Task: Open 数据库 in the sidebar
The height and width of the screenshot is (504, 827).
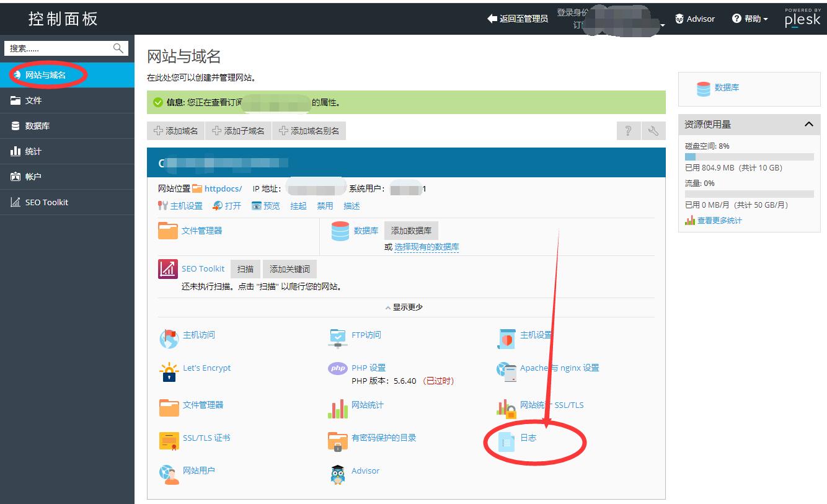Action: coord(67,126)
